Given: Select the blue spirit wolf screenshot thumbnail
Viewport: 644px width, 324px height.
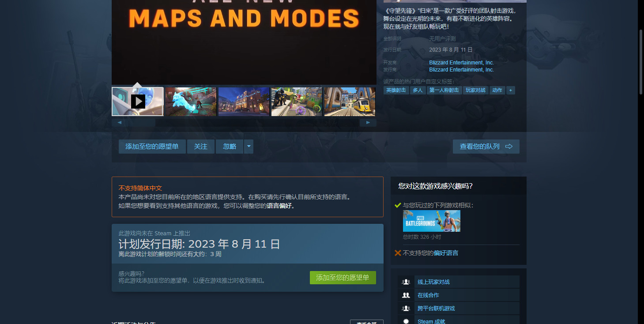Looking at the screenshot, I should pos(191,102).
